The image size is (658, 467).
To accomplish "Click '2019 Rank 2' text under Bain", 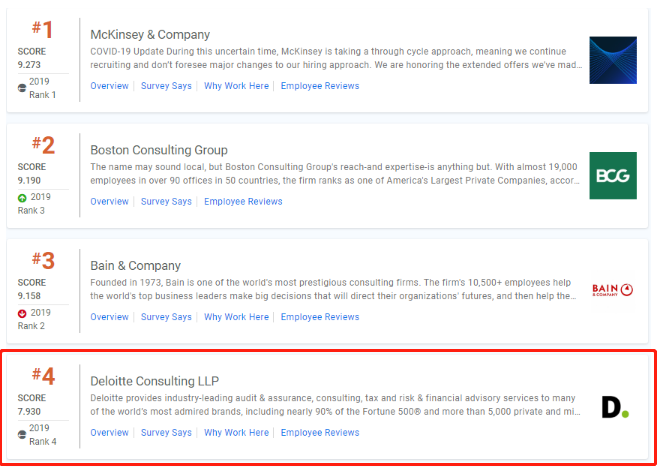I will (x=34, y=319).
